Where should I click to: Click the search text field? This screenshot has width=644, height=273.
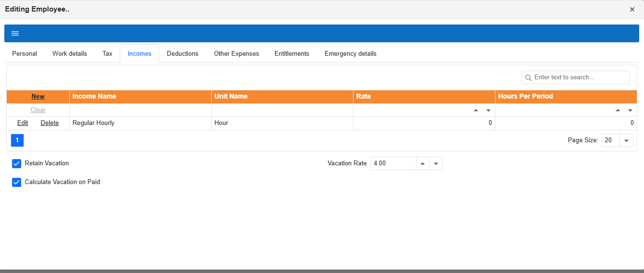pos(575,77)
